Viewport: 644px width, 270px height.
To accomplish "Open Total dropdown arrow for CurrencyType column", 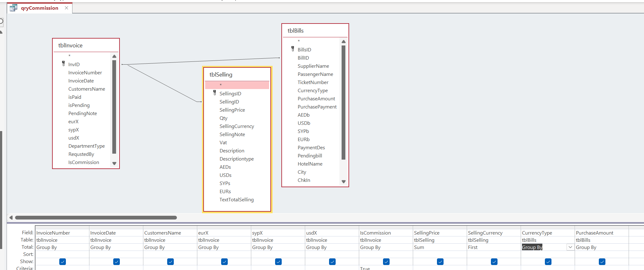I will click(570, 247).
